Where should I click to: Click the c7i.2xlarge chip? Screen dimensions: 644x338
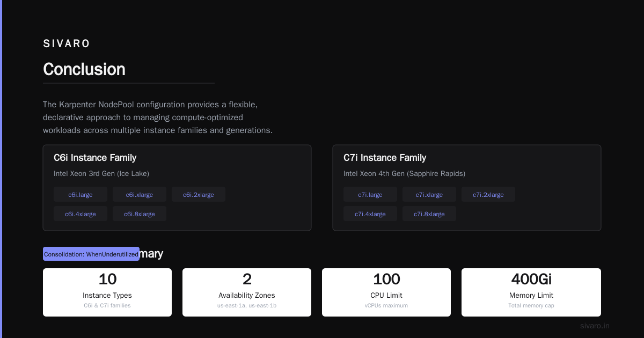(x=488, y=195)
